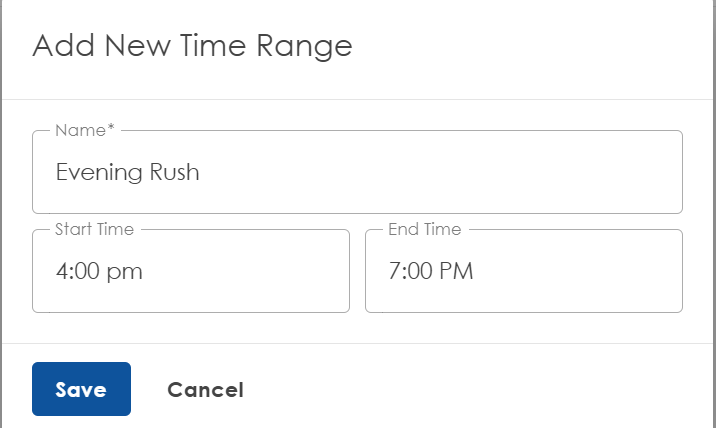Click the Save button

coord(81,389)
